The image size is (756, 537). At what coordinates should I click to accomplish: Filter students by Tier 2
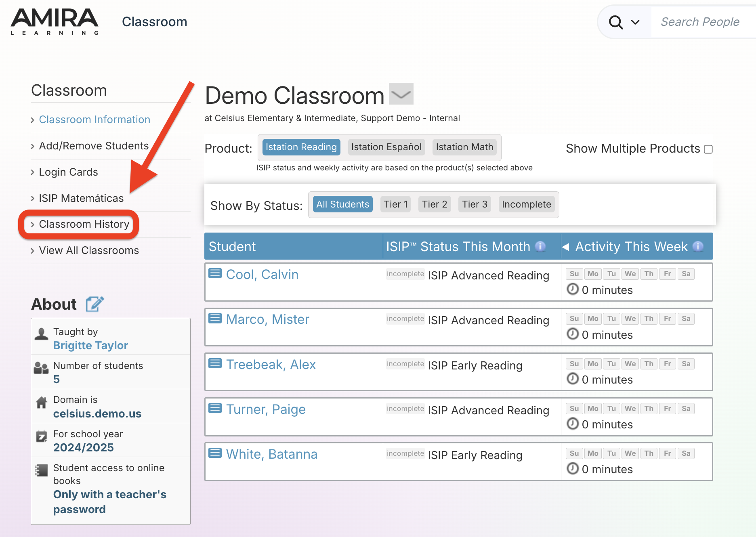click(x=435, y=204)
